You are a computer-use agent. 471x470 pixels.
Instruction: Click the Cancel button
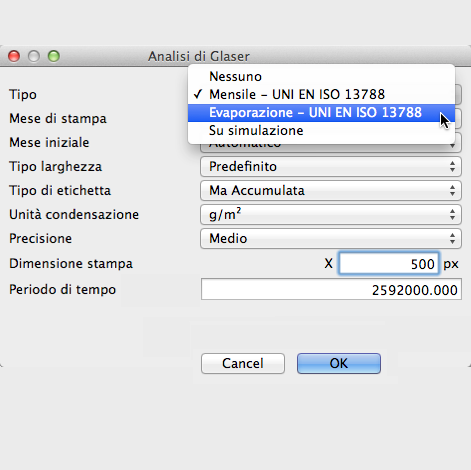point(243,363)
